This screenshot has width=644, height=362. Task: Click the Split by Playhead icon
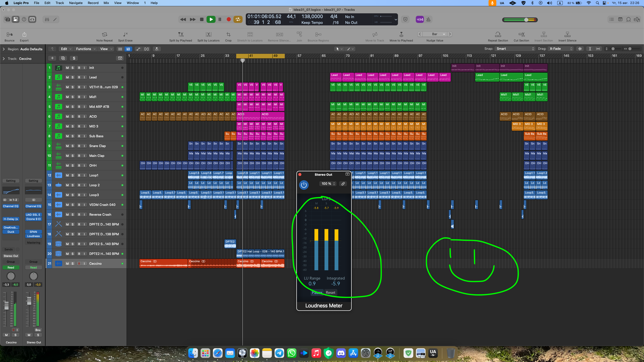181,34
